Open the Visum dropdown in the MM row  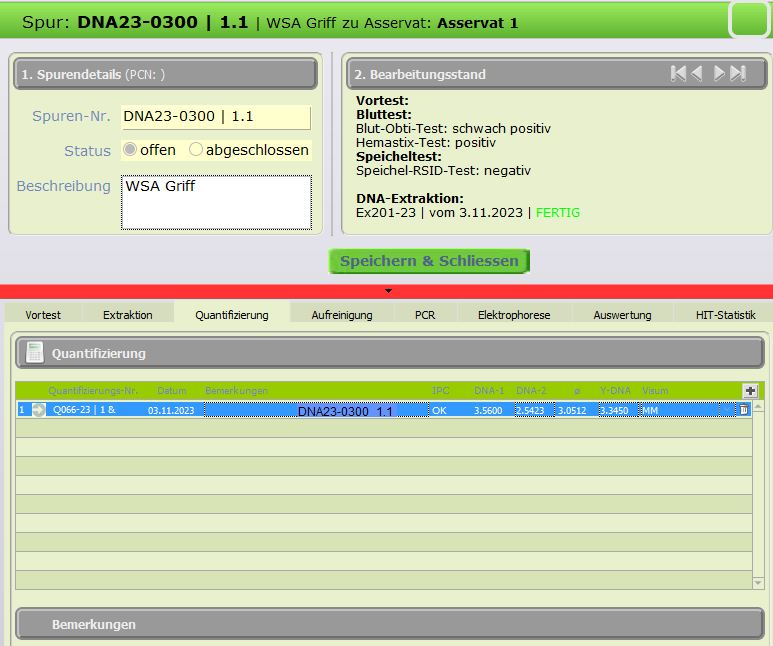[727, 410]
